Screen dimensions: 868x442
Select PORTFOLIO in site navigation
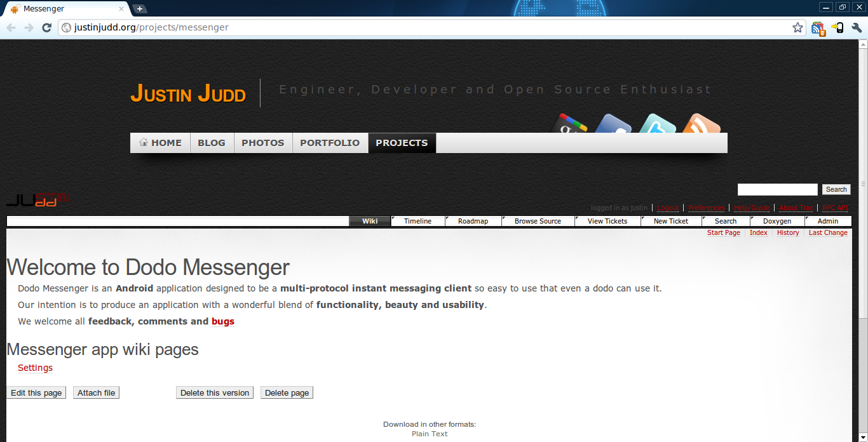click(330, 143)
